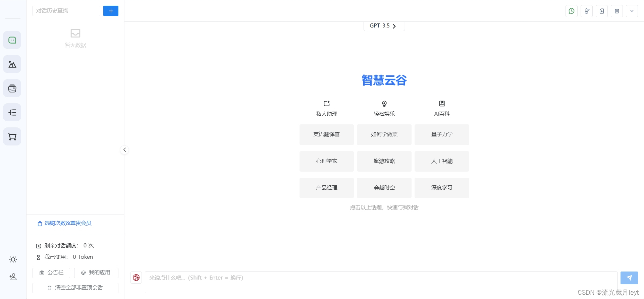Viewport: 644px width, 299px height.
Task: Open the GPT-3.5 model selector
Action: 384,26
